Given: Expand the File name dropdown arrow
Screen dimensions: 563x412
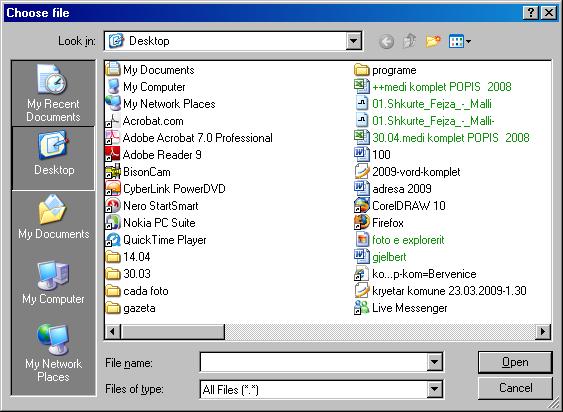Looking at the screenshot, I should (434, 362).
